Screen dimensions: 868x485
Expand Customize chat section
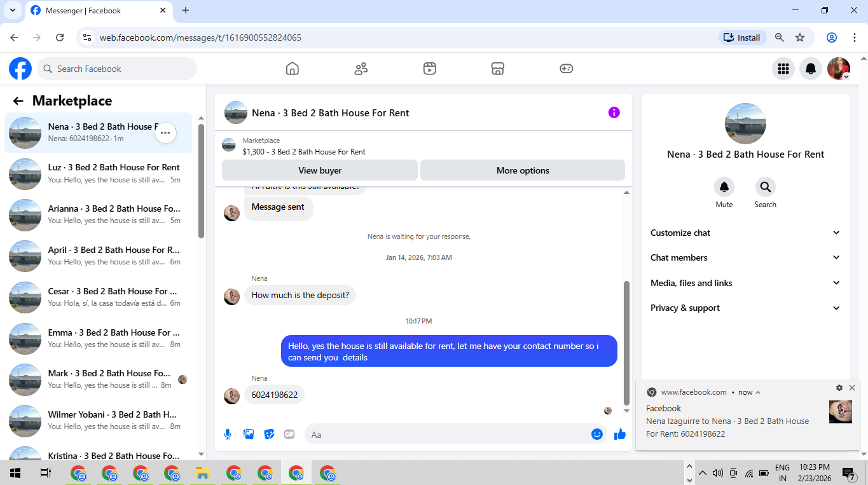tap(745, 233)
